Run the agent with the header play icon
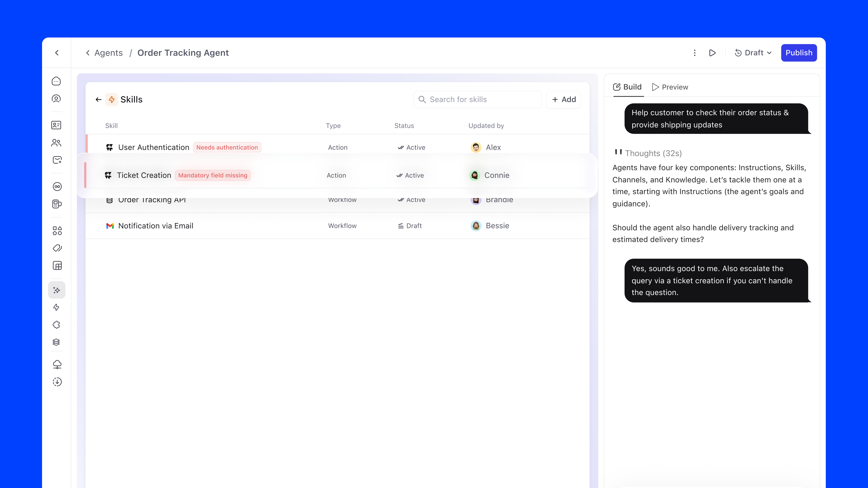 pyautogui.click(x=712, y=53)
